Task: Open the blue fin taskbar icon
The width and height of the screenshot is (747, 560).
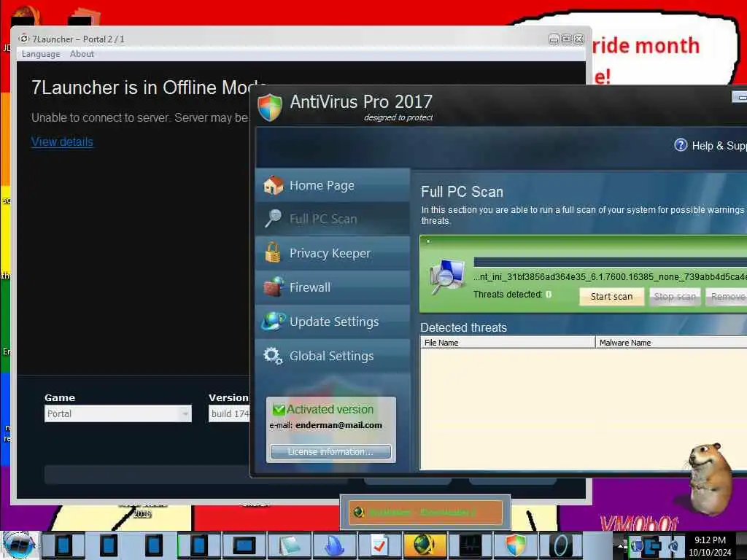Action: point(334,545)
